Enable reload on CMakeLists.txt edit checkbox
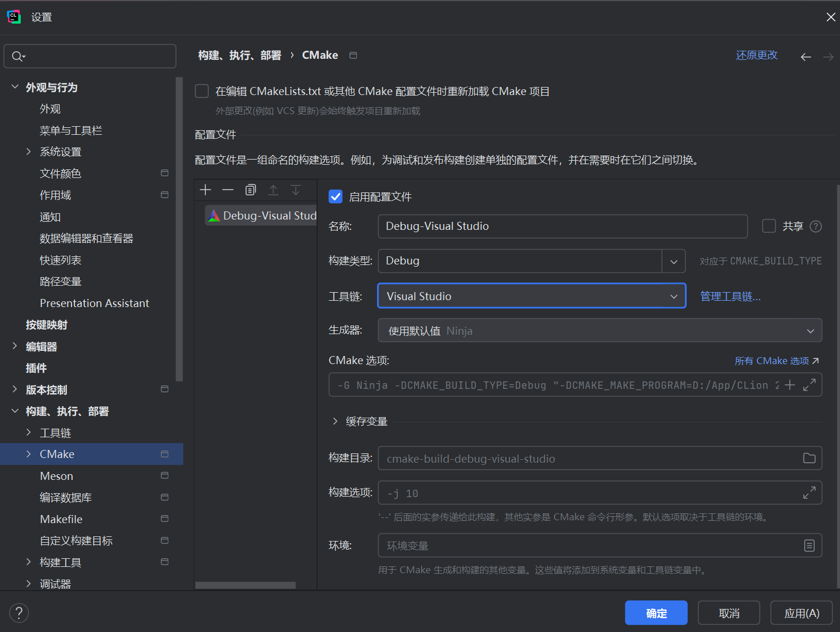 [202, 91]
